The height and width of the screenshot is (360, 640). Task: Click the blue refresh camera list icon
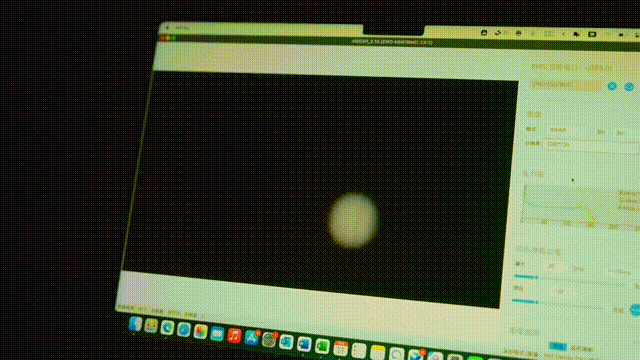(x=629, y=87)
